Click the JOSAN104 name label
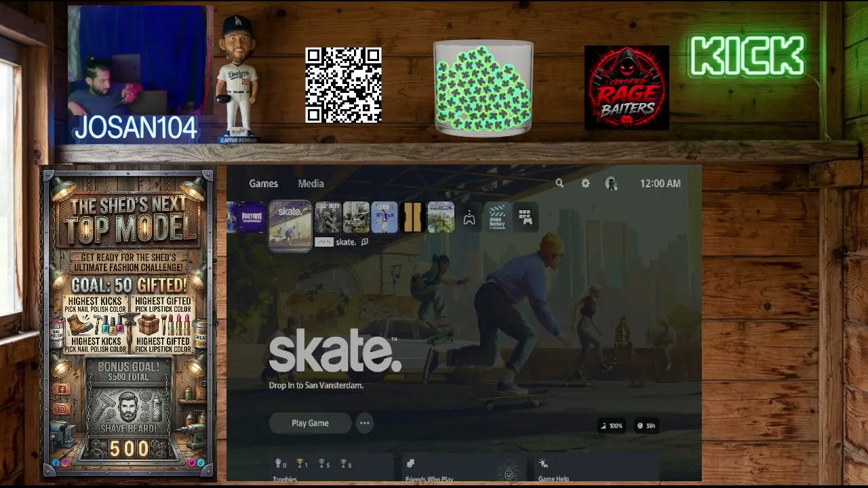The height and width of the screenshot is (488, 868). [x=135, y=127]
